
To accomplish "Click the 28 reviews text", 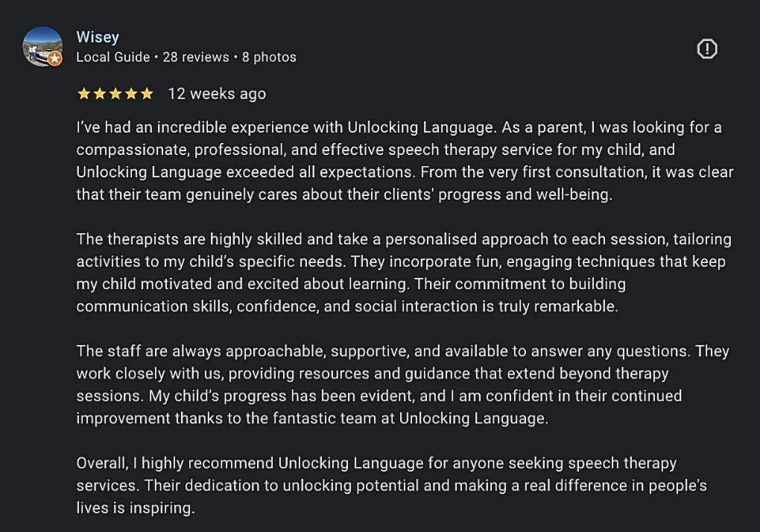I will tap(196, 57).
